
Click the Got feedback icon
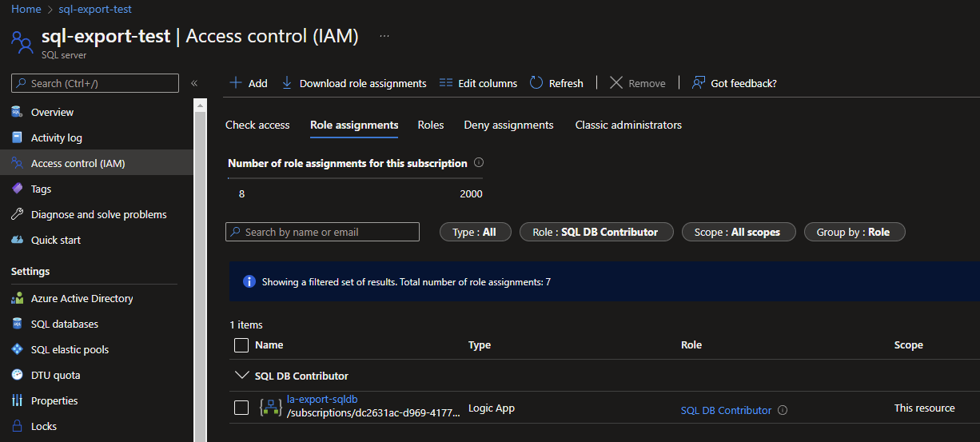point(699,82)
